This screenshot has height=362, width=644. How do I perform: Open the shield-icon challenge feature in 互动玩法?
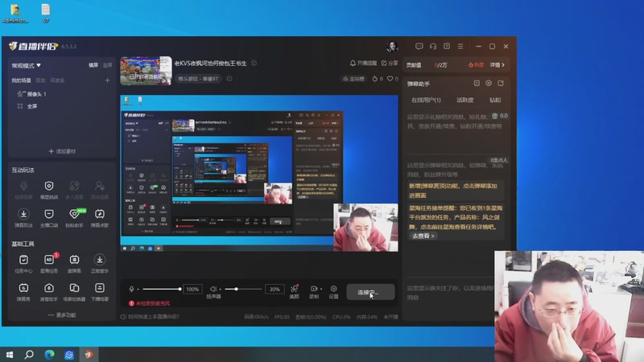pyautogui.click(x=49, y=190)
